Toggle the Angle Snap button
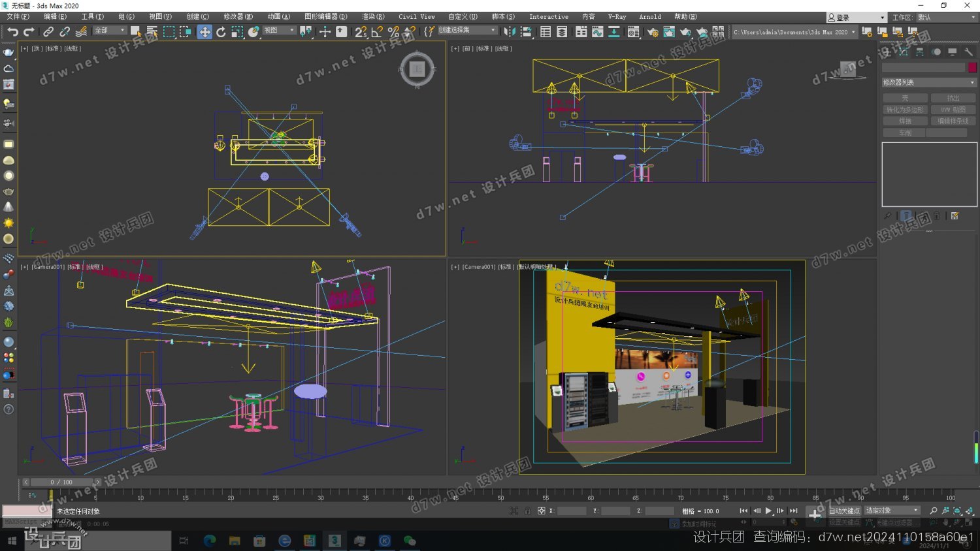 (x=377, y=31)
